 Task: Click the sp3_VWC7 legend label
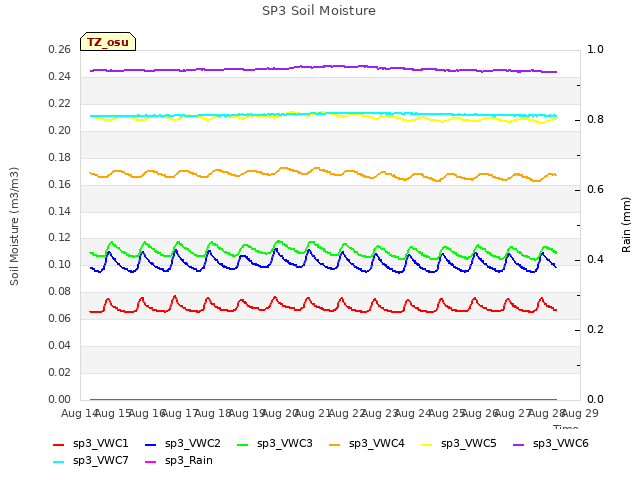(x=100, y=460)
